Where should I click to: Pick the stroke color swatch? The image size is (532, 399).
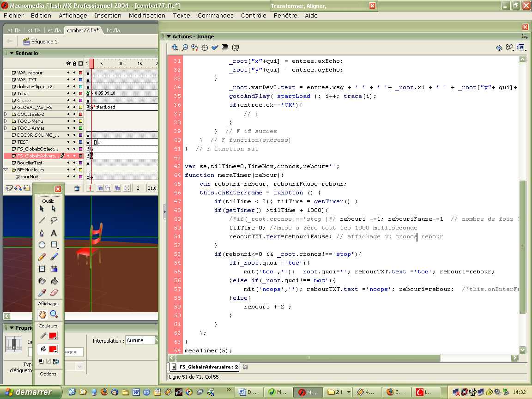pos(53,336)
